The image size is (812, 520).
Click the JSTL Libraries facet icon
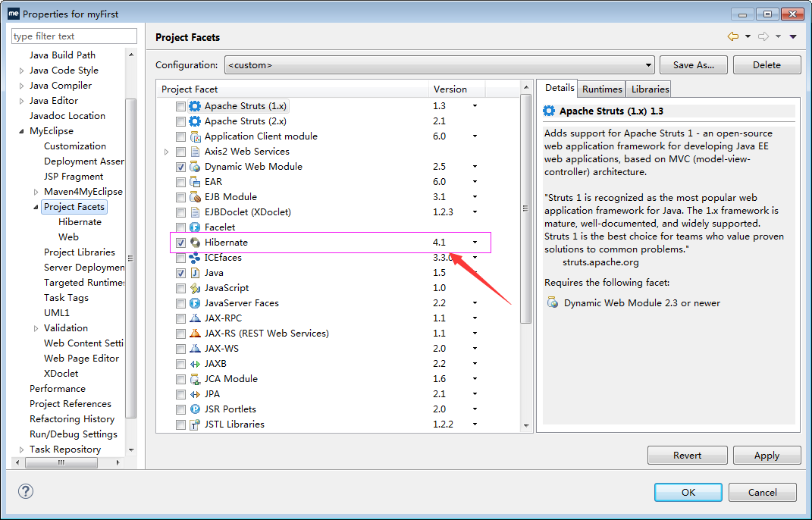(195, 424)
